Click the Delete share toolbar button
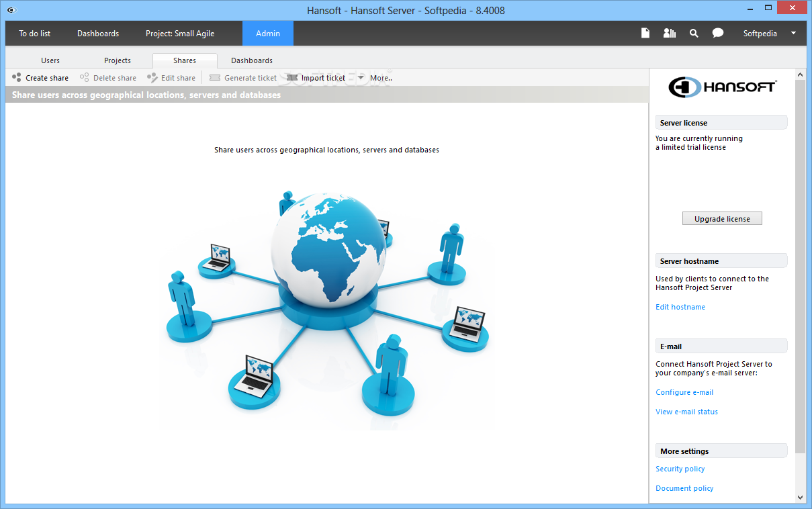The image size is (812, 509). click(108, 78)
